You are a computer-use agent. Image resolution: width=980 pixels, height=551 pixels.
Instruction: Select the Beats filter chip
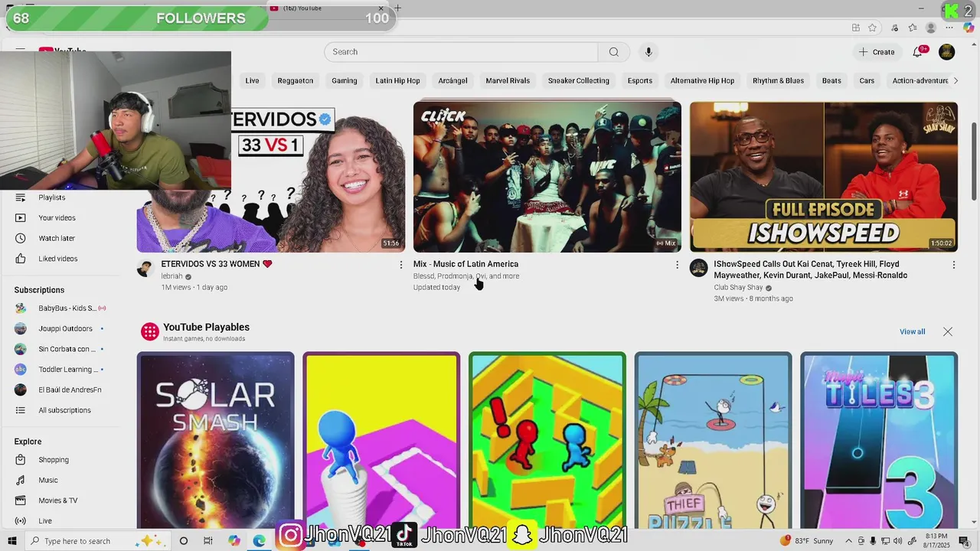click(831, 80)
